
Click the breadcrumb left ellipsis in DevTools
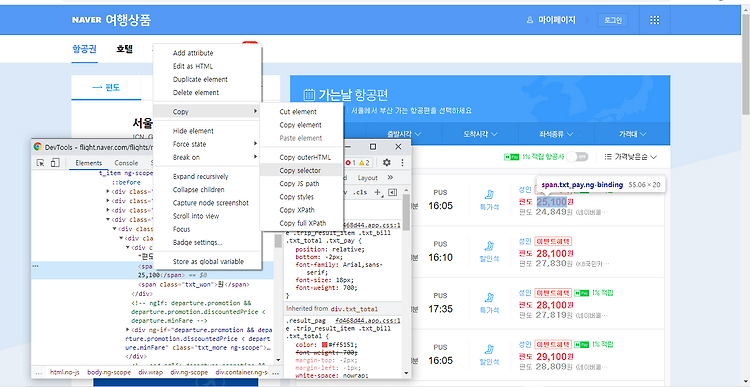pyautogui.click(x=39, y=372)
